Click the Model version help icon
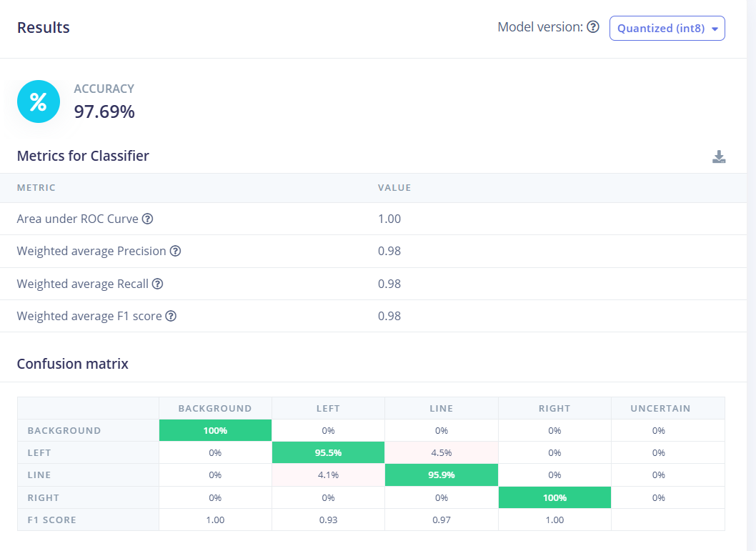Viewport: 756px width, 551px height. [x=592, y=27]
